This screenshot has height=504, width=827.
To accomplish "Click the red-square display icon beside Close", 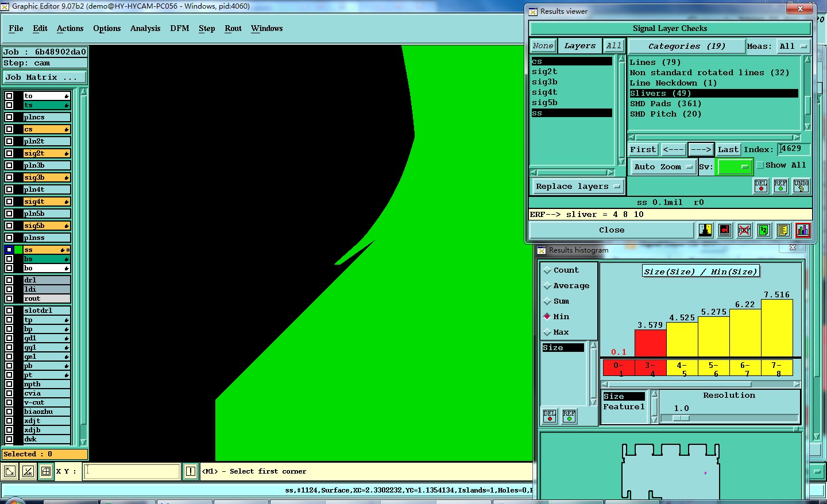I will (725, 230).
